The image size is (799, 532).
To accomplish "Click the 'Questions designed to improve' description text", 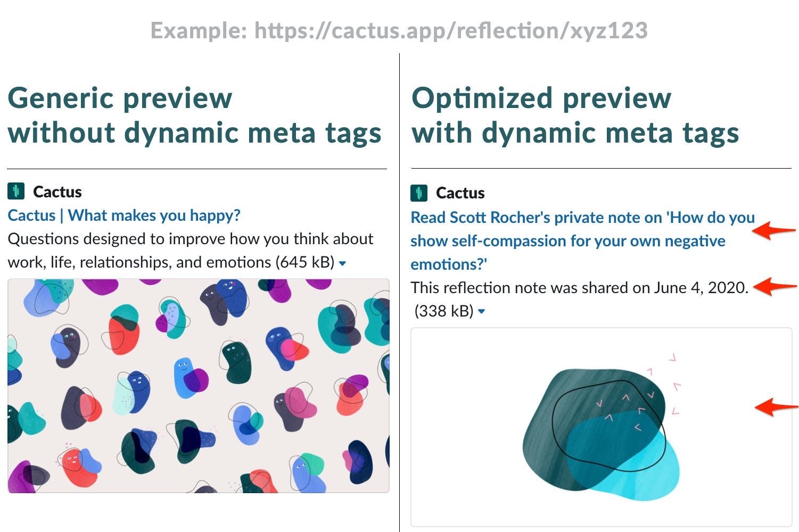I will (x=191, y=251).
